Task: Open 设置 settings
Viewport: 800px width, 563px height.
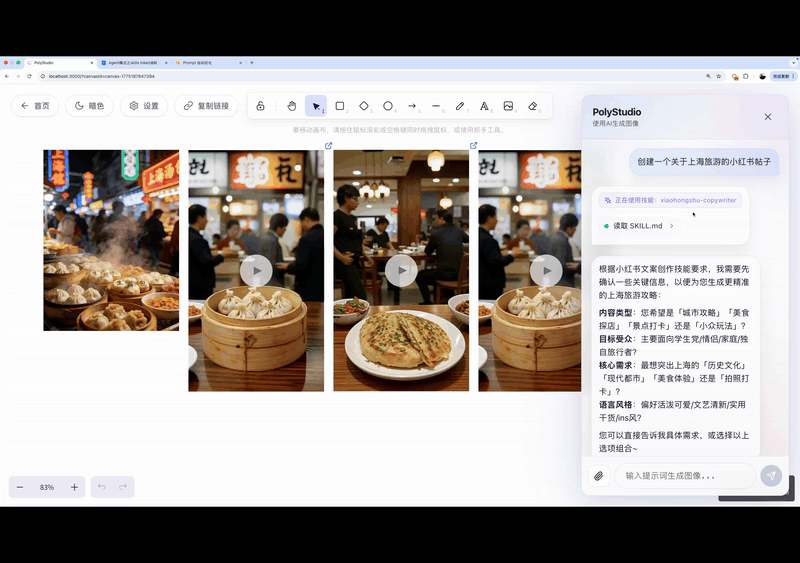Action: [144, 106]
